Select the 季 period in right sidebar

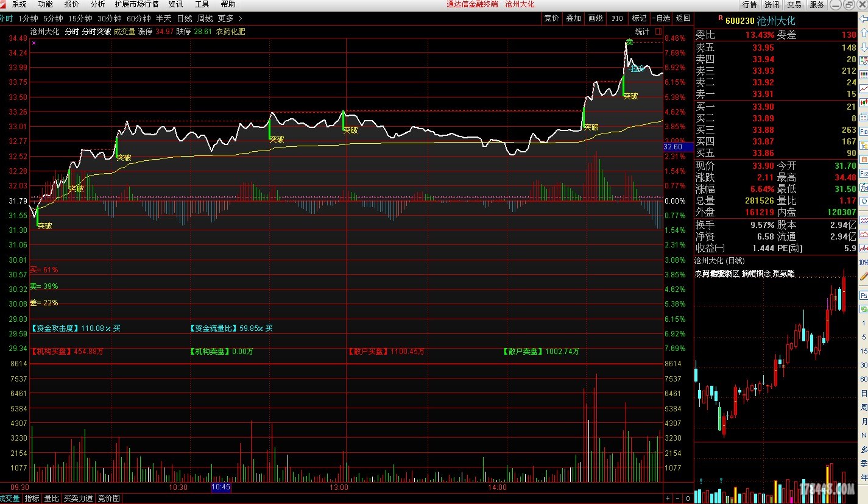click(864, 463)
